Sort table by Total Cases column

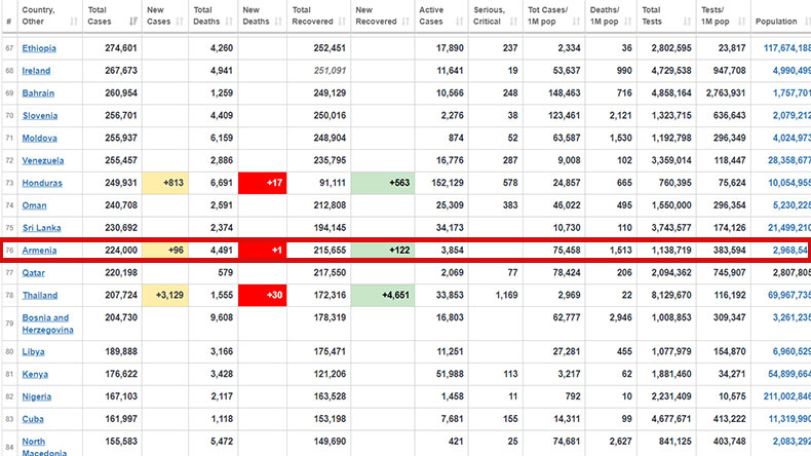click(112, 16)
